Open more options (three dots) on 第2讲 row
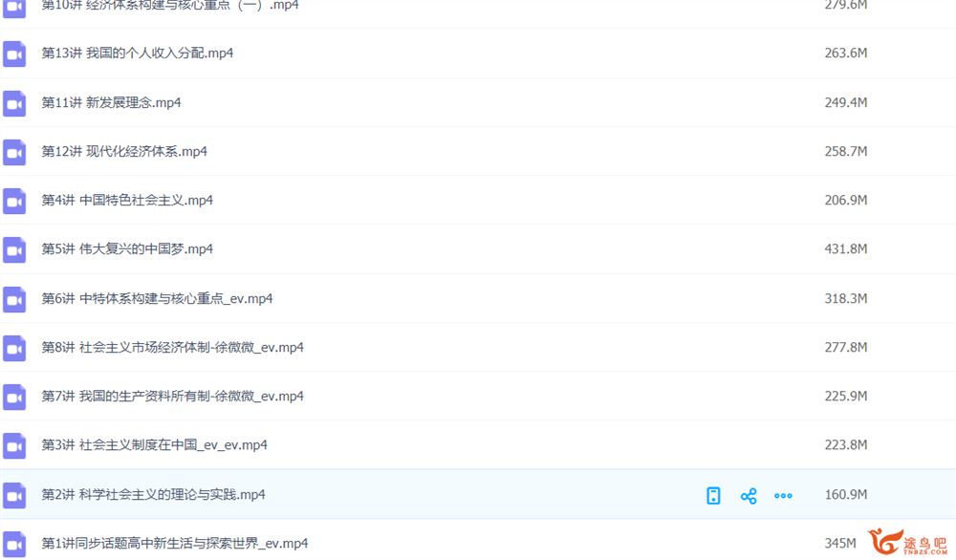This screenshot has width=956, height=560. [784, 495]
